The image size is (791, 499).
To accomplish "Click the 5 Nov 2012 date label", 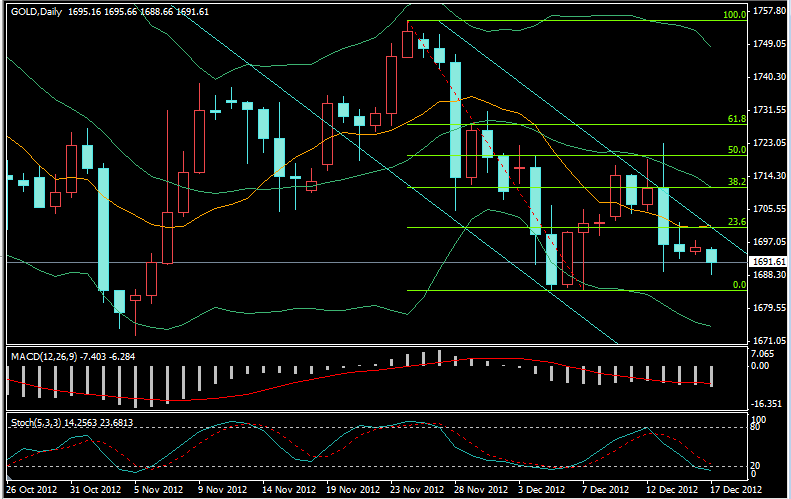I will tap(158, 490).
